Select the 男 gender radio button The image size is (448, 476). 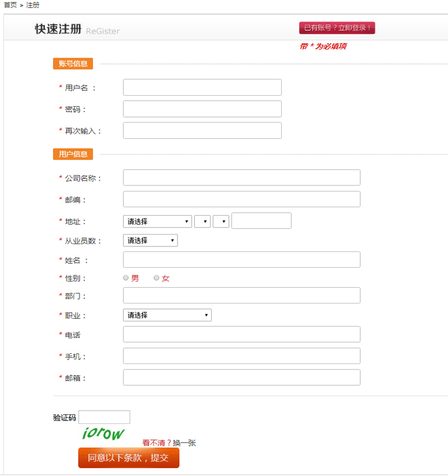coord(125,278)
